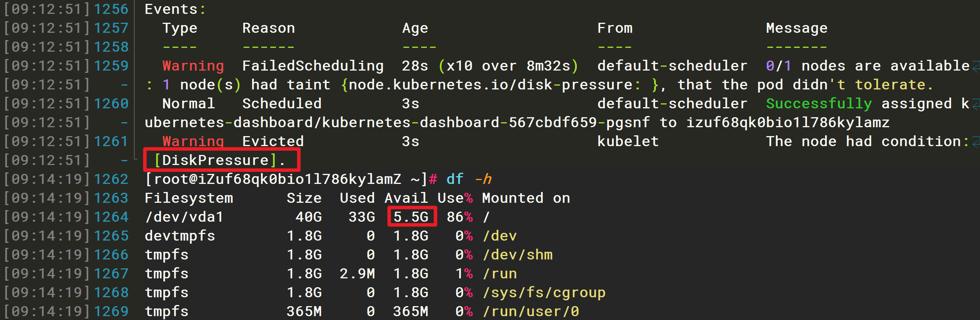
Task: Click the green Successfully word in message
Action: tap(819, 104)
